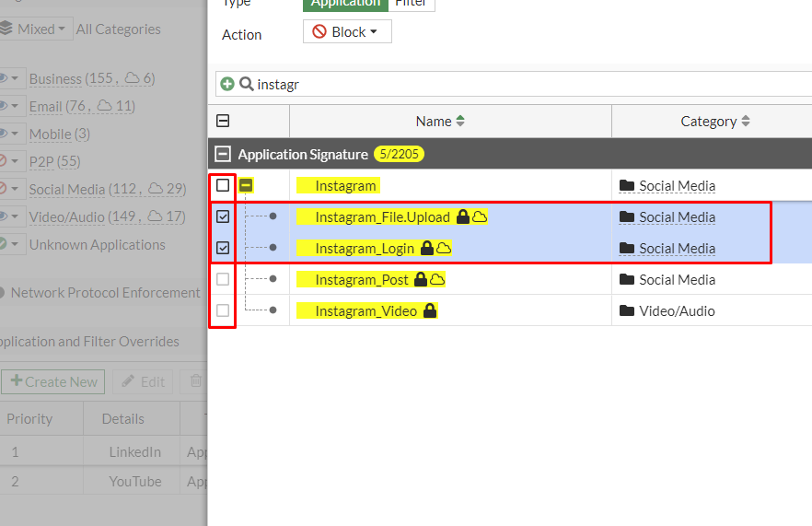Check the Instagram_Post checkbox
Screen dimensions: 812x526
tap(223, 279)
